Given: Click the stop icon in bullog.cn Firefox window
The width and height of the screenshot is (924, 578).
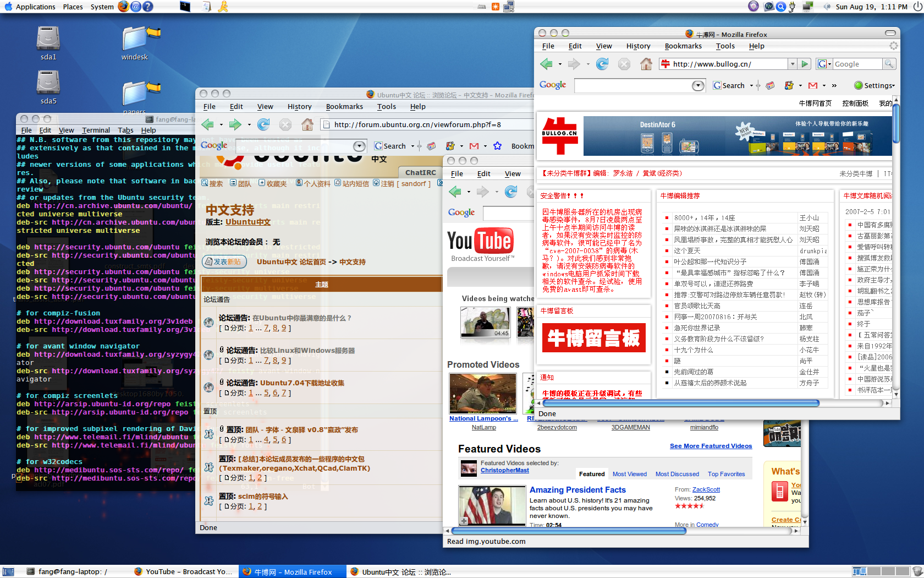Looking at the screenshot, I should coord(624,64).
